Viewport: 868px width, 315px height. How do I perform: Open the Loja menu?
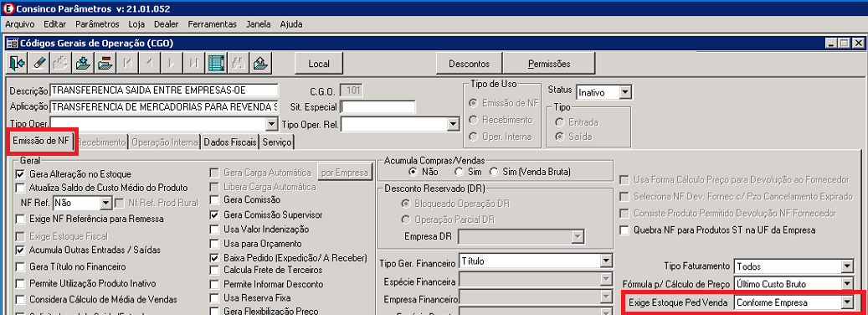point(136,24)
